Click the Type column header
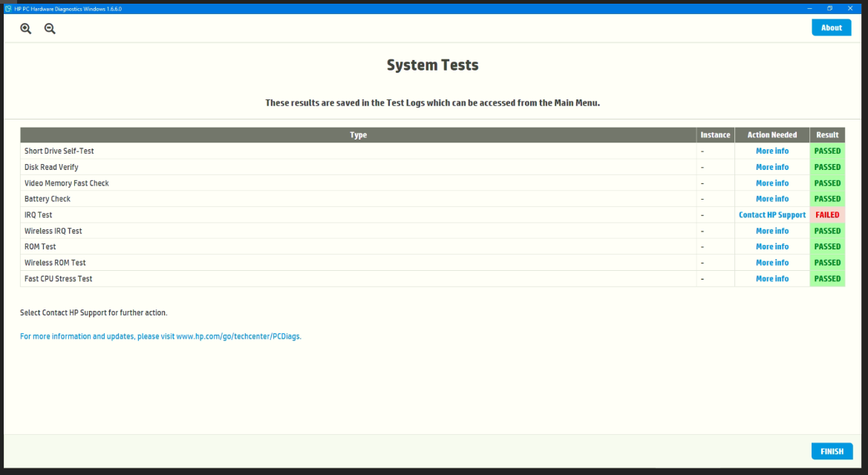This screenshot has width=868, height=475. coord(358,135)
